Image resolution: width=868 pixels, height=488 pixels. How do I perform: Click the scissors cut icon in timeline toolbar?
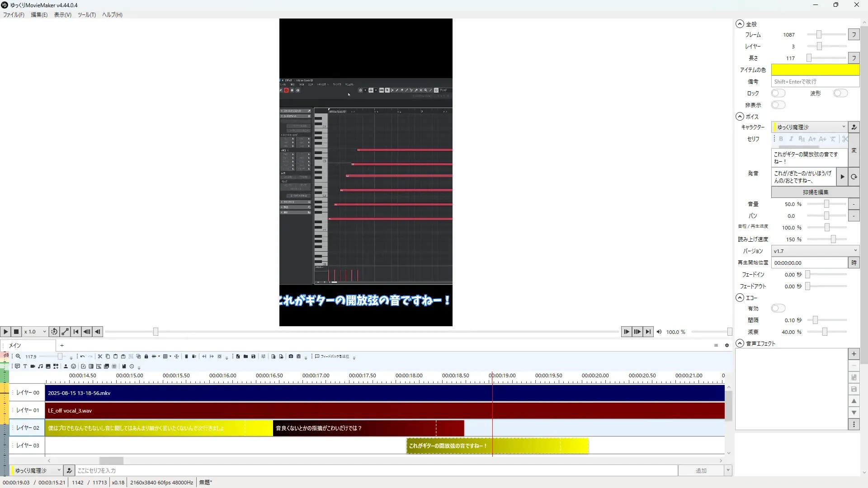coord(100,357)
